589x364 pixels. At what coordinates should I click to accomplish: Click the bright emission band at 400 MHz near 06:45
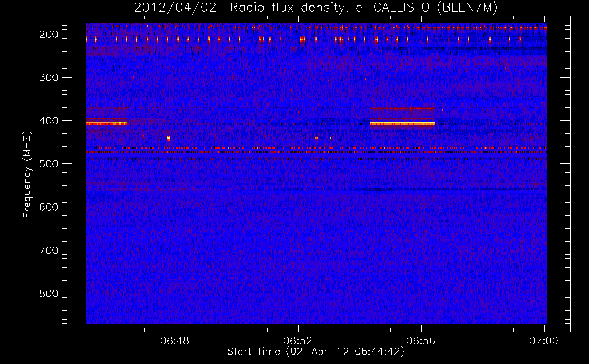(106, 123)
